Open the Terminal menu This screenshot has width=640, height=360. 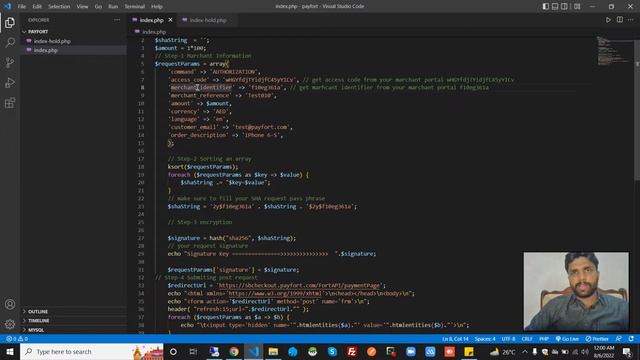[135, 7]
